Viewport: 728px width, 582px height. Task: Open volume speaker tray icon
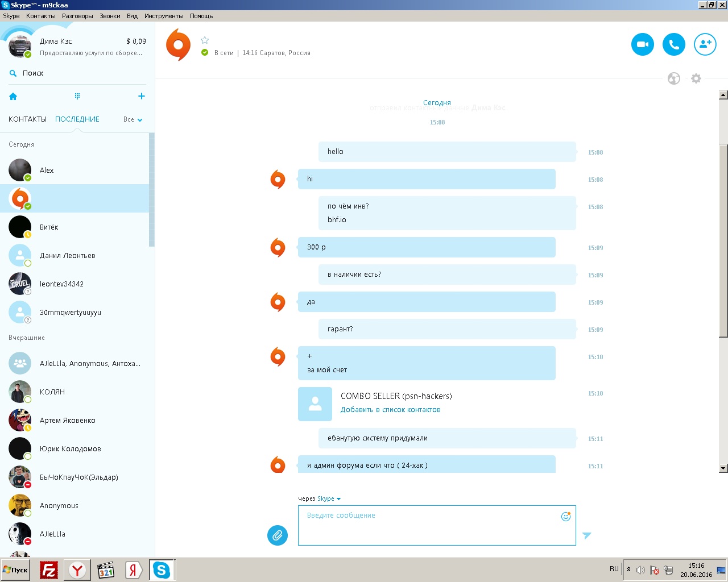640,570
